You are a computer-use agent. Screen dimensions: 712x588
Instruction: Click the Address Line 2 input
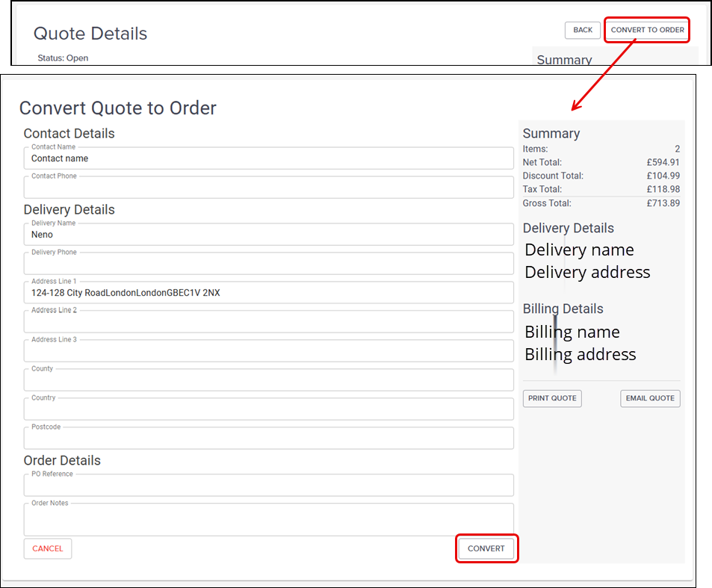click(x=268, y=322)
